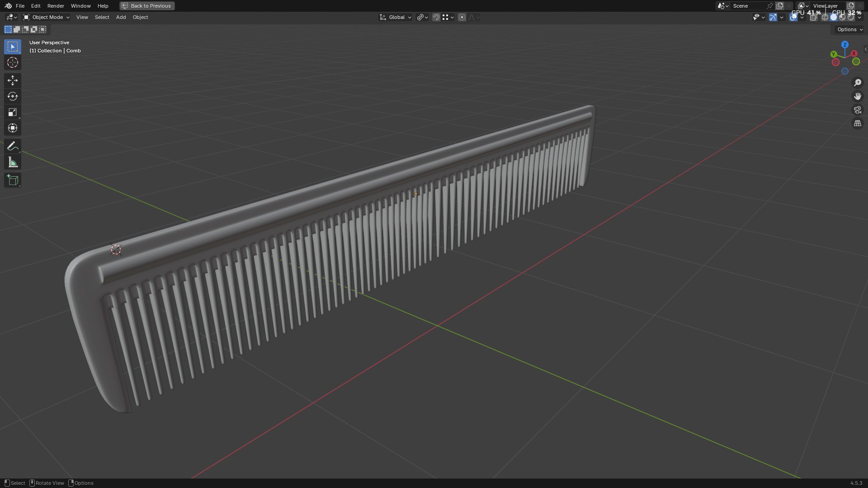This screenshot has height=488, width=868.
Task: Open the Edit menu
Action: pos(36,6)
